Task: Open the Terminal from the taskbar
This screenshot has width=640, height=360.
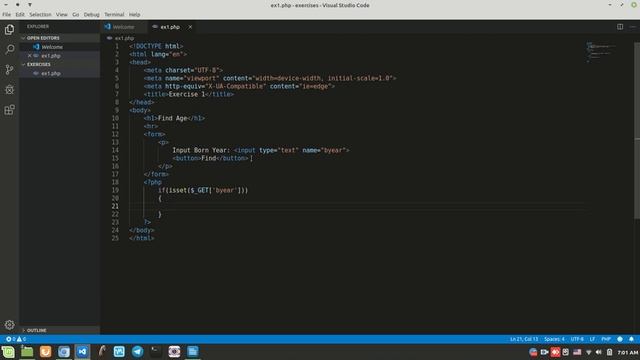Action: (156, 351)
